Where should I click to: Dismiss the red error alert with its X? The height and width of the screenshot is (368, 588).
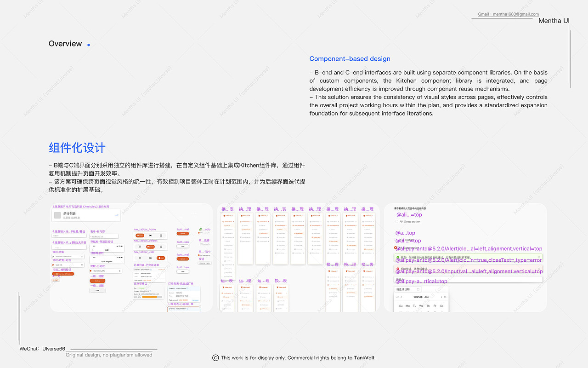(539, 269)
